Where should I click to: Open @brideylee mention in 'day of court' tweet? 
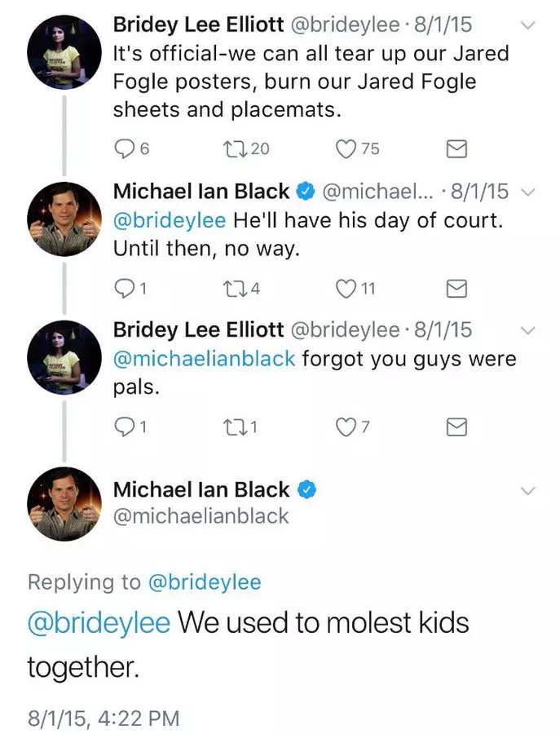tap(170, 220)
